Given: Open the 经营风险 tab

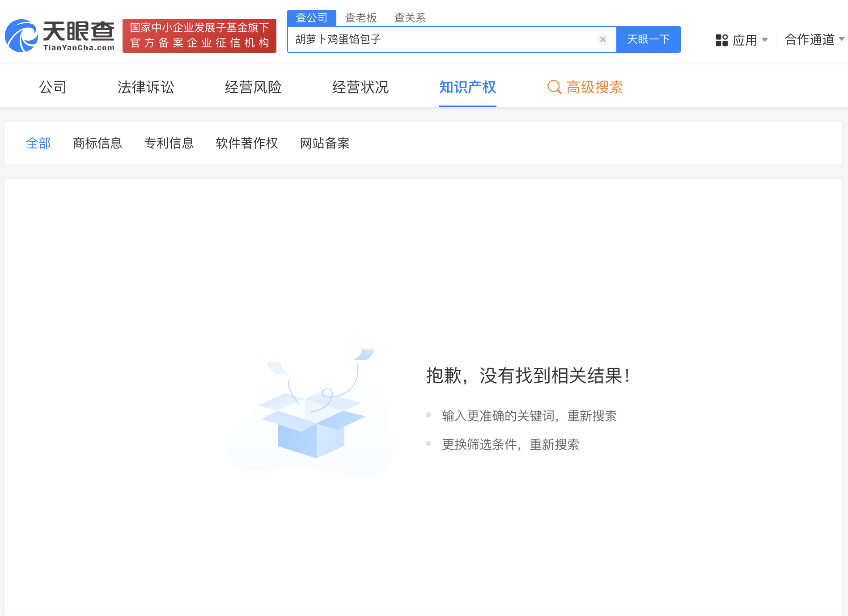Looking at the screenshot, I should click(x=253, y=87).
